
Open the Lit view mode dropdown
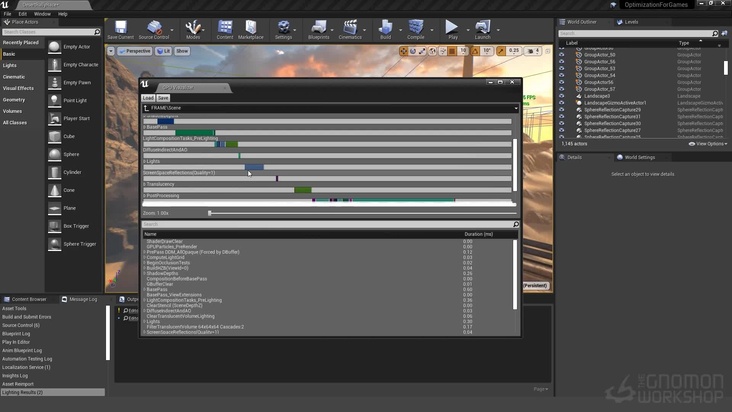click(163, 51)
